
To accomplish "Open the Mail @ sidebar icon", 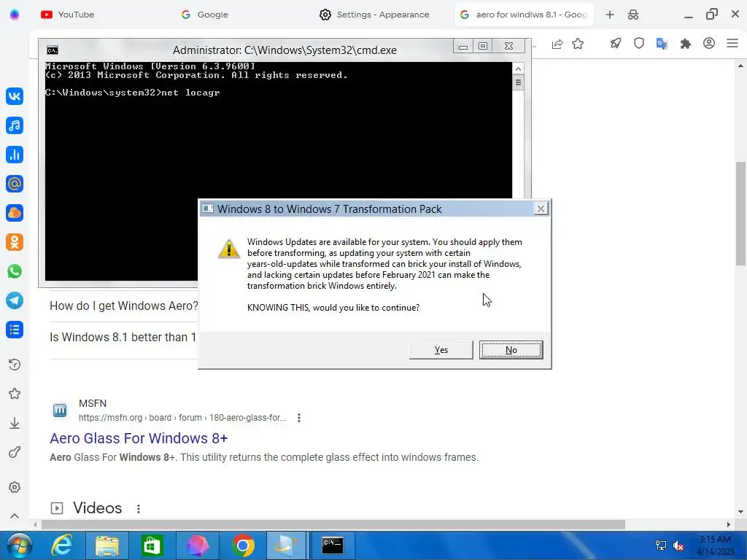I will pos(15,184).
